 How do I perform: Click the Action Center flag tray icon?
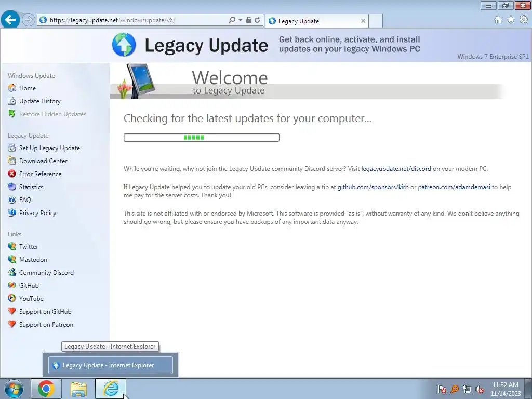click(x=442, y=389)
